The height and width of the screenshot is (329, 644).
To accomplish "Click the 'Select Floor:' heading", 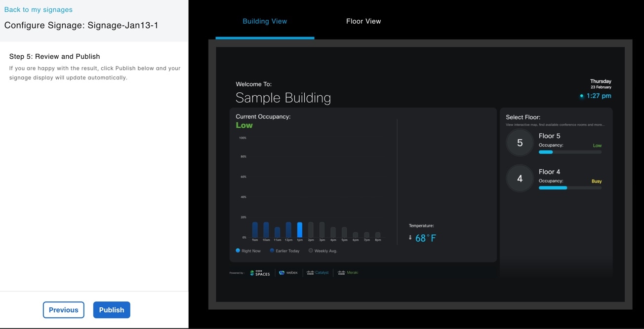I will coord(523,117).
